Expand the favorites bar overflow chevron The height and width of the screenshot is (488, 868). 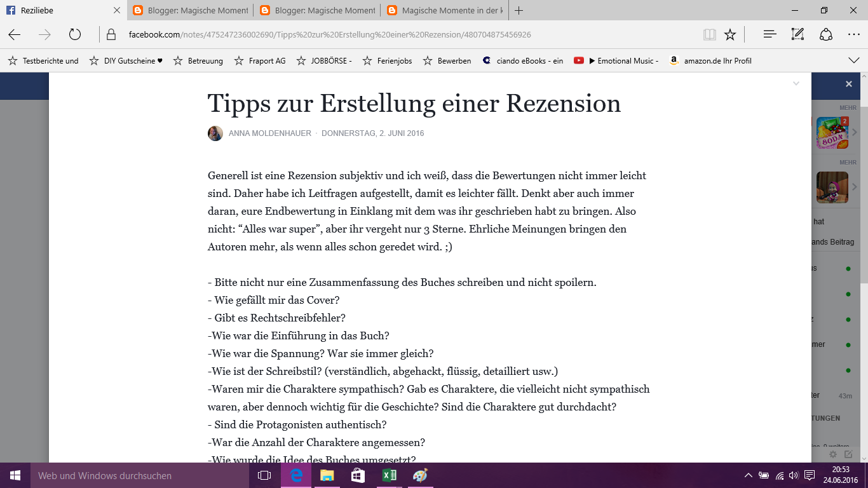tap(854, 60)
